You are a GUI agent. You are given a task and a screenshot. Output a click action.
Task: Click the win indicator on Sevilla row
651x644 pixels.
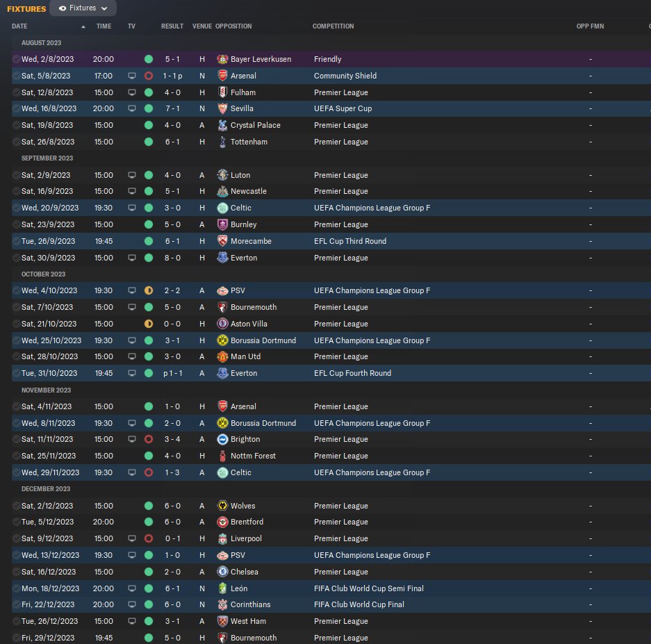148,108
